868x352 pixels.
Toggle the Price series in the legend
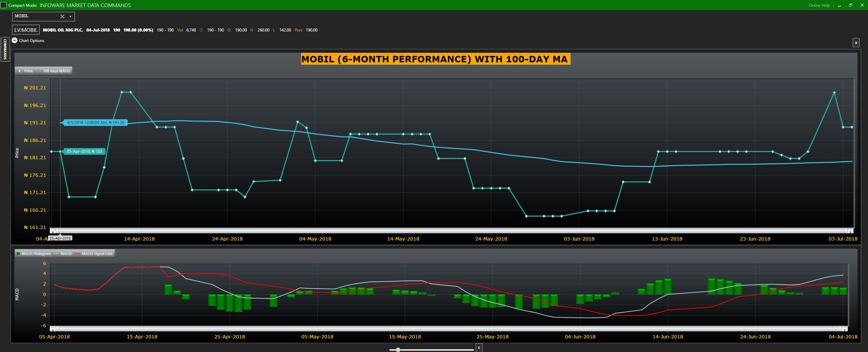coord(25,71)
